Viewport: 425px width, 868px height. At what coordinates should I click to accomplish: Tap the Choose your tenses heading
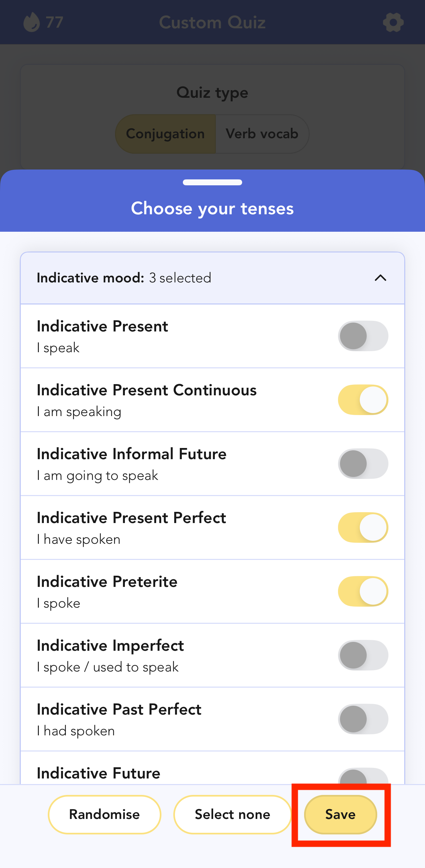(212, 208)
